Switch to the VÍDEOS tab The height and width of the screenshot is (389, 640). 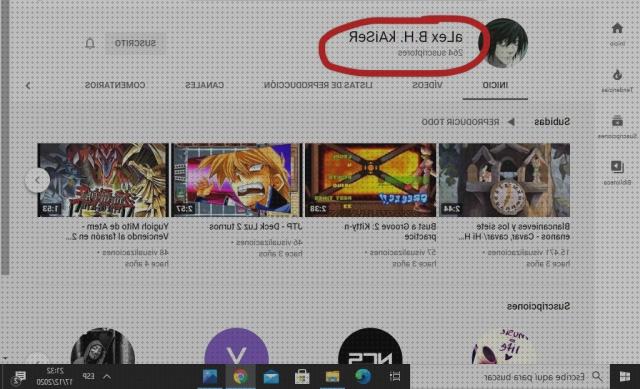coord(427,85)
